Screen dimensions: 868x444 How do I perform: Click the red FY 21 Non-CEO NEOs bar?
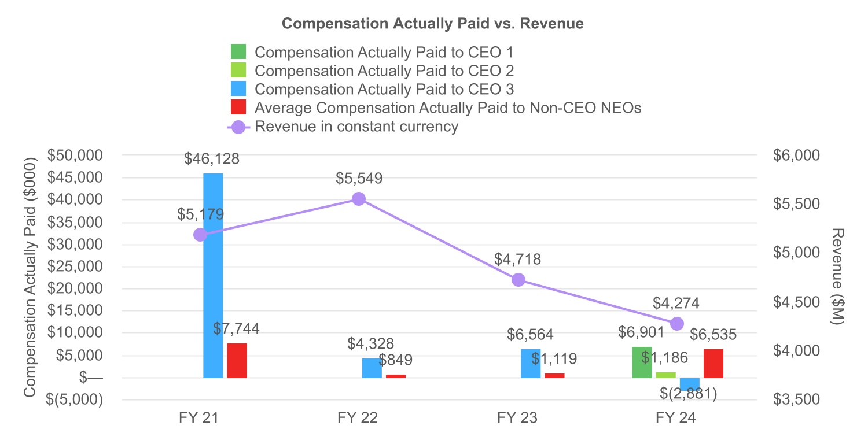[237, 361]
